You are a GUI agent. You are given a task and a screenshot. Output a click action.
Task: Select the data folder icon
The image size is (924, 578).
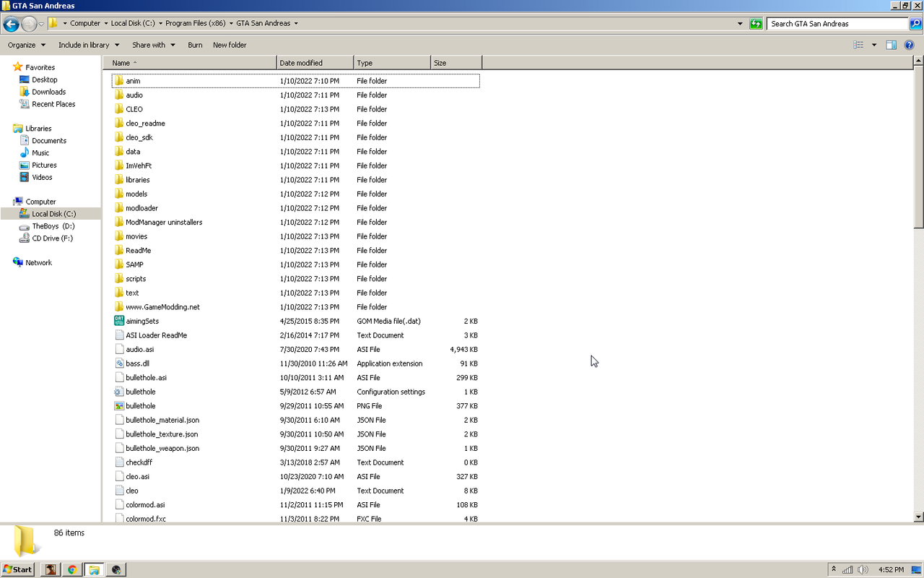tap(119, 152)
